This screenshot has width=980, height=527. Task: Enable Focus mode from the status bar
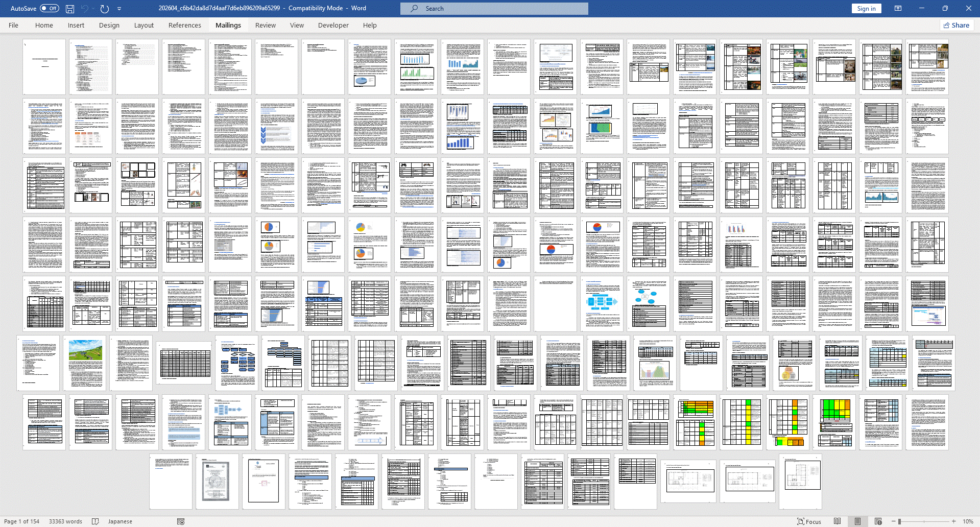point(809,521)
